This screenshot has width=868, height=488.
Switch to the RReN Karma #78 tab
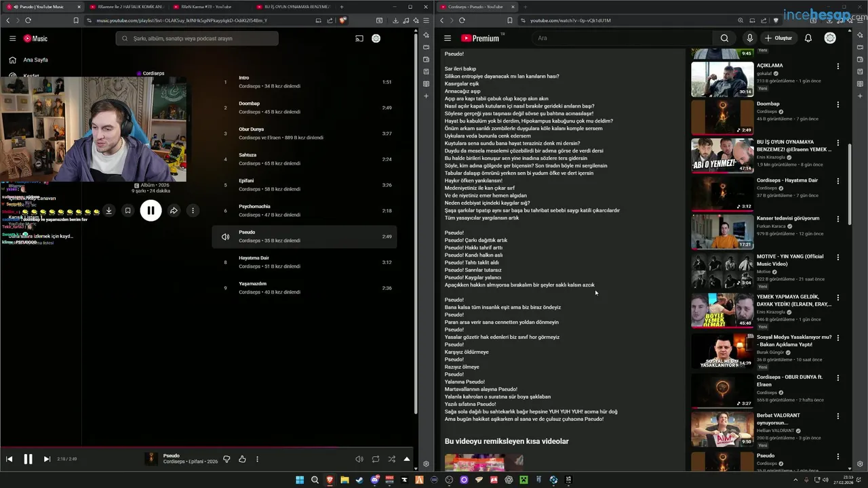pos(210,7)
